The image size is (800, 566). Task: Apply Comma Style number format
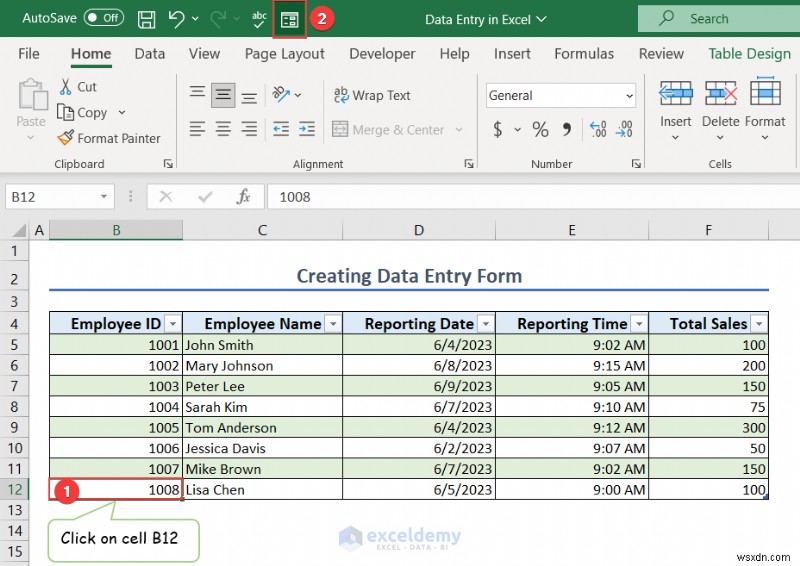click(x=566, y=130)
